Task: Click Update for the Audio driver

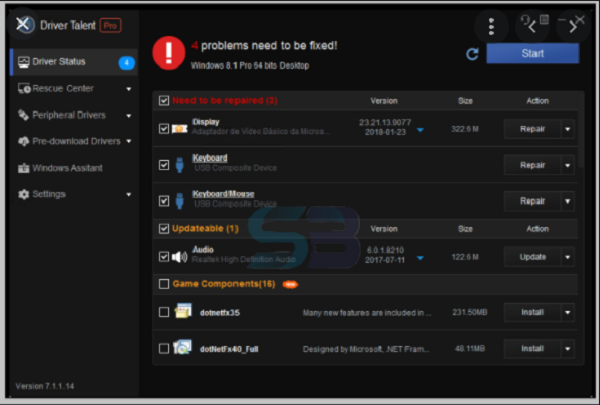Action: [532, 257]
